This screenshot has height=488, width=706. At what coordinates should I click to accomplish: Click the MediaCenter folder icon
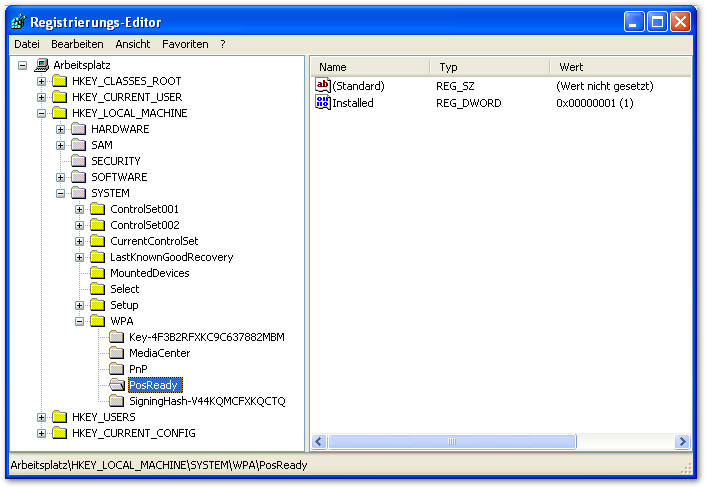tap(117, 353)
